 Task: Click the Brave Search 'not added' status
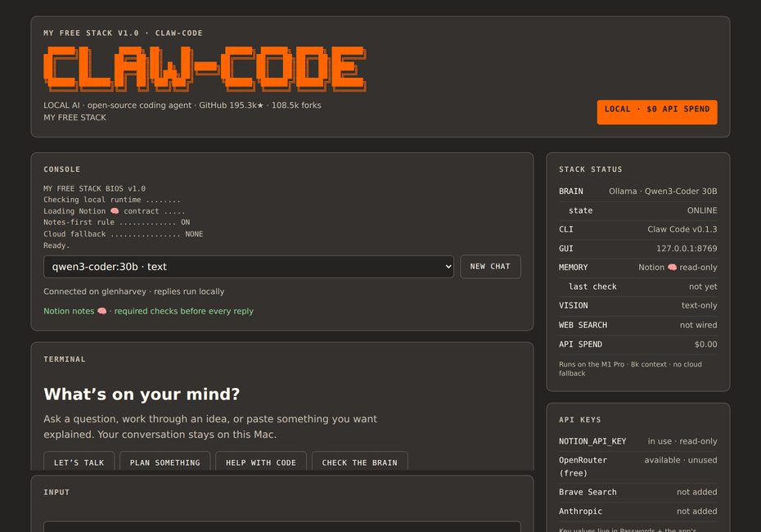[x=697, y=492]
